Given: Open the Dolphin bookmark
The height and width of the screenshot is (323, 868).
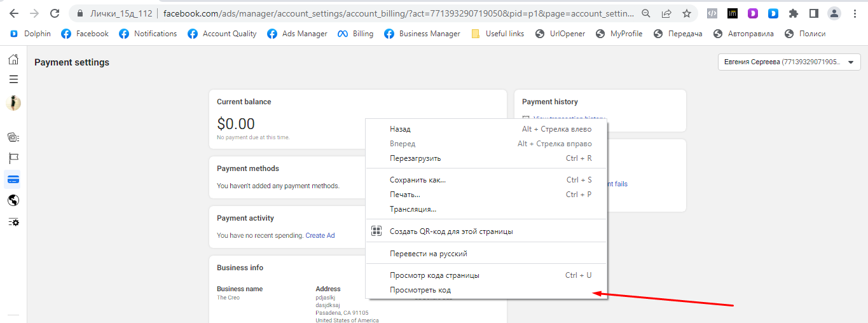Looking at the screenshot, I should pos(31,34).
